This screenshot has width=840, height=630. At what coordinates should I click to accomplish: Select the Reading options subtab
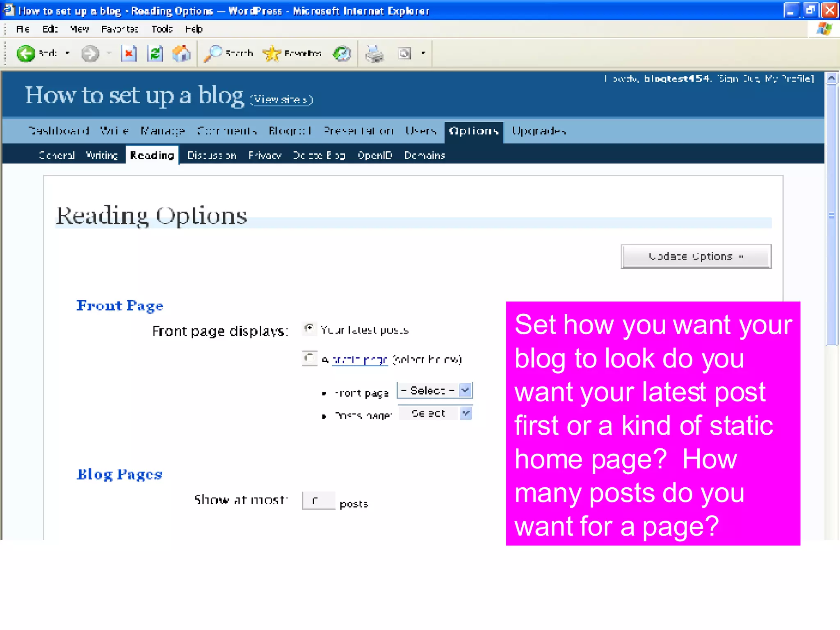(x=152, y=155)
